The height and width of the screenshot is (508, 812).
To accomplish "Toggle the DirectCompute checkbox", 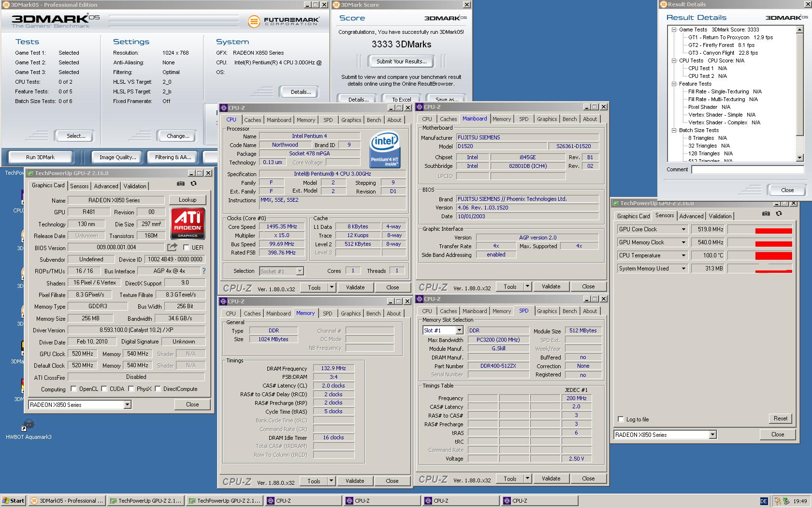I will click(158, 389).
